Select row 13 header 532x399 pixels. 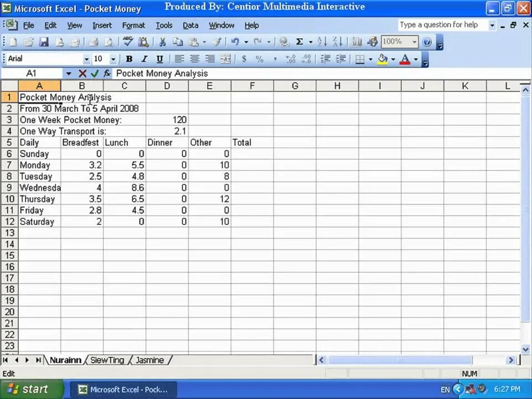point(9,233)
